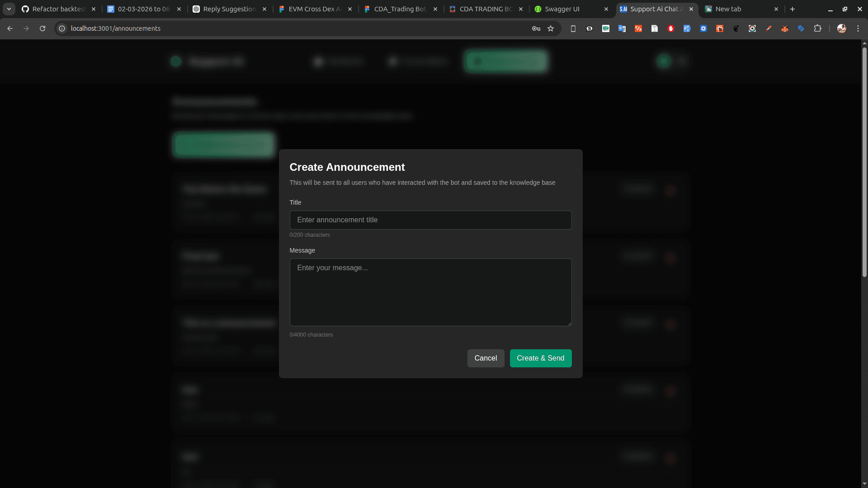Bookmark the page with the star icon
This screenshot has height=488, width=868.
pos(551,28)
